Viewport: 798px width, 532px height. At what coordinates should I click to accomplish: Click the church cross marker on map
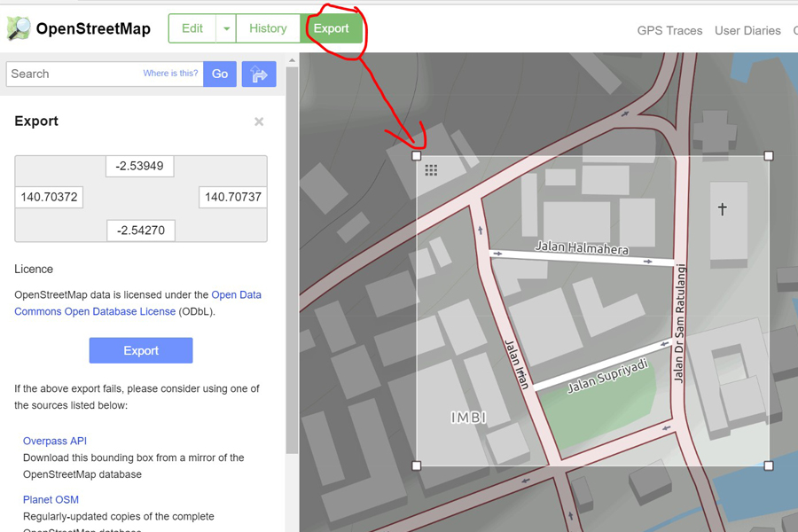[722, 208]
